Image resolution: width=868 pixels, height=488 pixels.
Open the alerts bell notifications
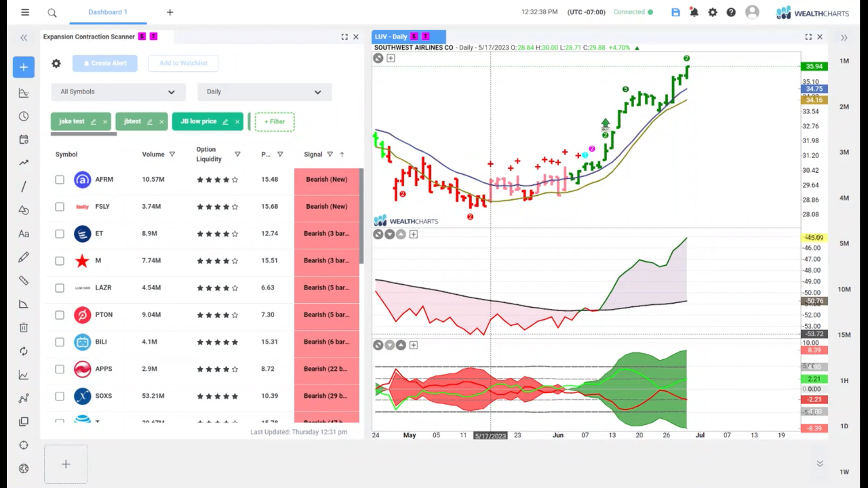click(694, 12)
